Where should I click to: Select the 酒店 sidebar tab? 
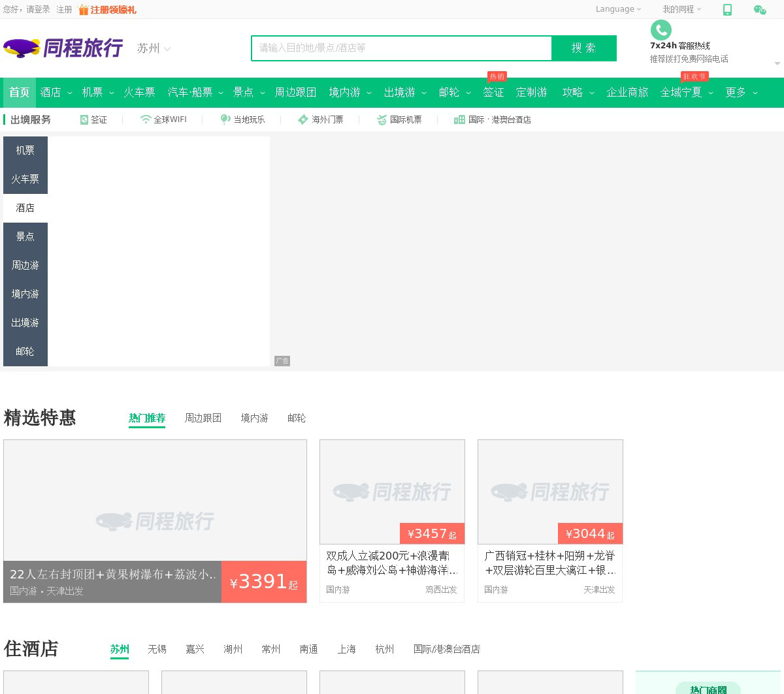(25, 208)
